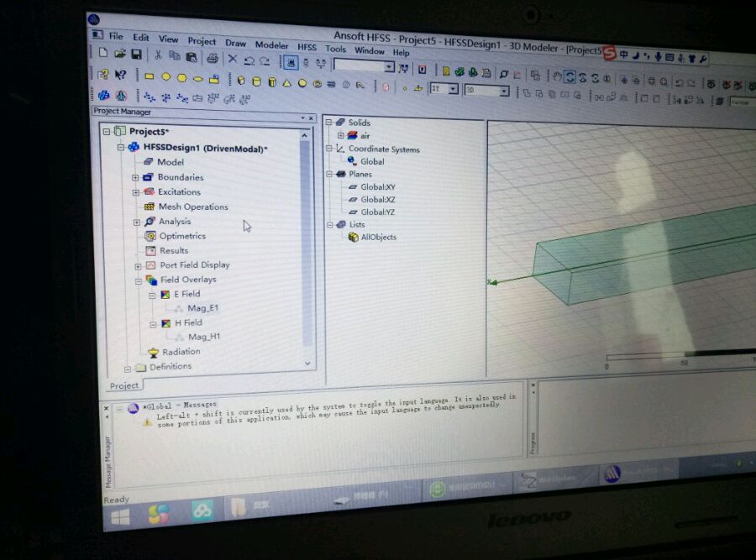Collapse the HFSSDesign1 tree node
The width and height of the screenshot is (756, 560).
click(x=120, y=148)
